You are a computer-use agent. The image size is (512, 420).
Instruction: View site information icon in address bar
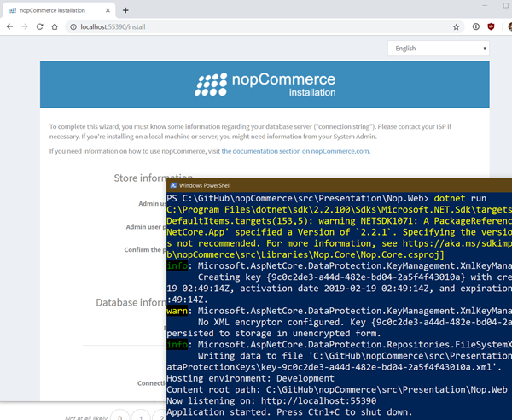point(73,27)
